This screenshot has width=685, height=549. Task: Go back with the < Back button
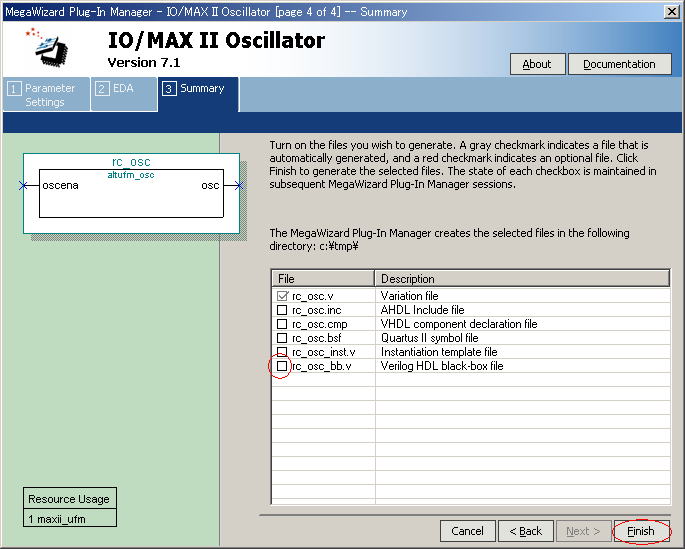coord(526,531)
